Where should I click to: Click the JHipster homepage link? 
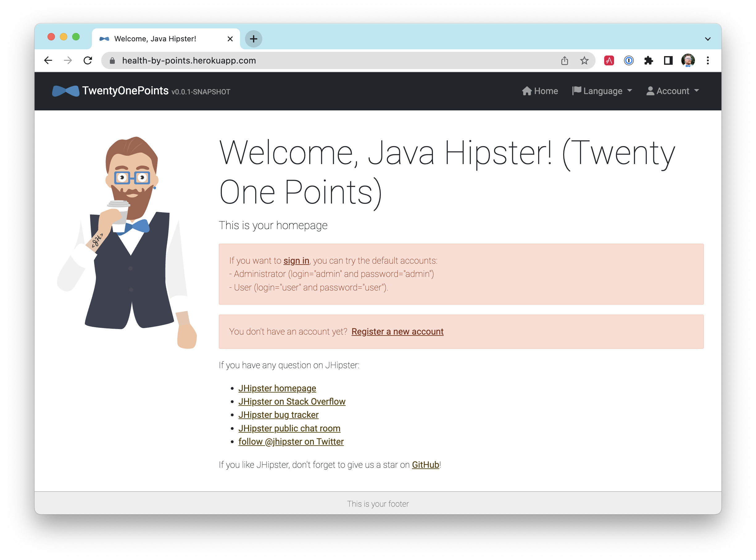pos(277,388)
